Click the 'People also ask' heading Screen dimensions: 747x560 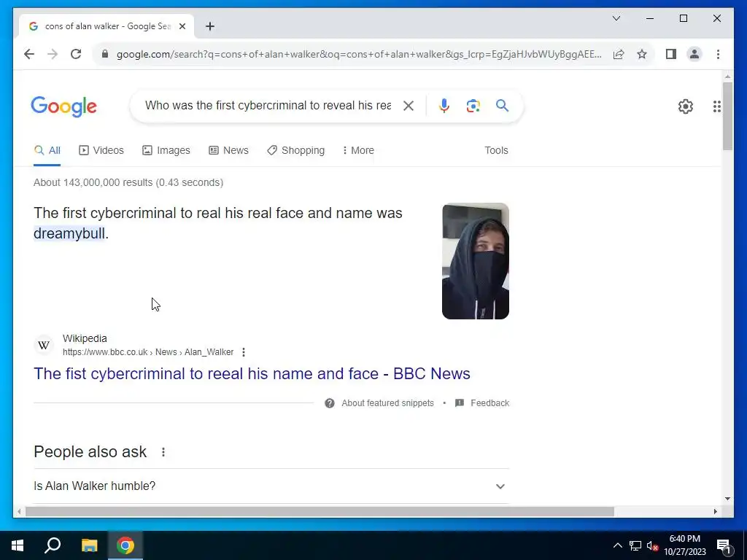click(90, 452)
